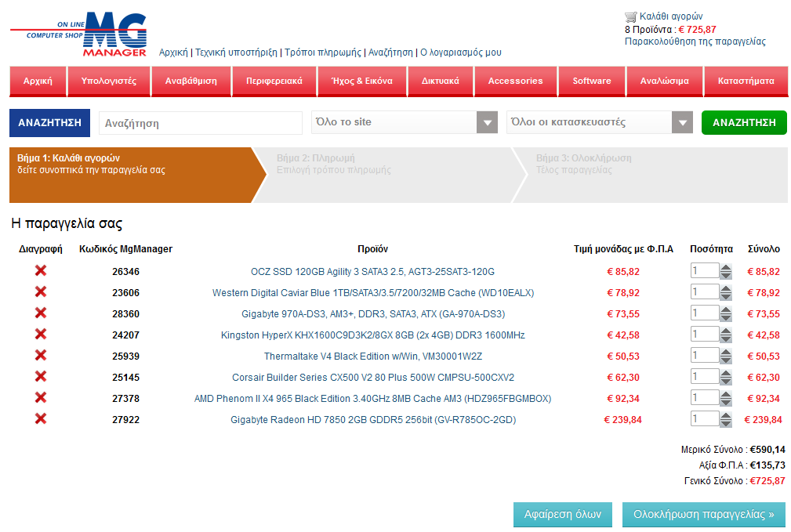
Task: Adjust the quantity stepper for Western Digital Caviar
Action: coord(726,292)
